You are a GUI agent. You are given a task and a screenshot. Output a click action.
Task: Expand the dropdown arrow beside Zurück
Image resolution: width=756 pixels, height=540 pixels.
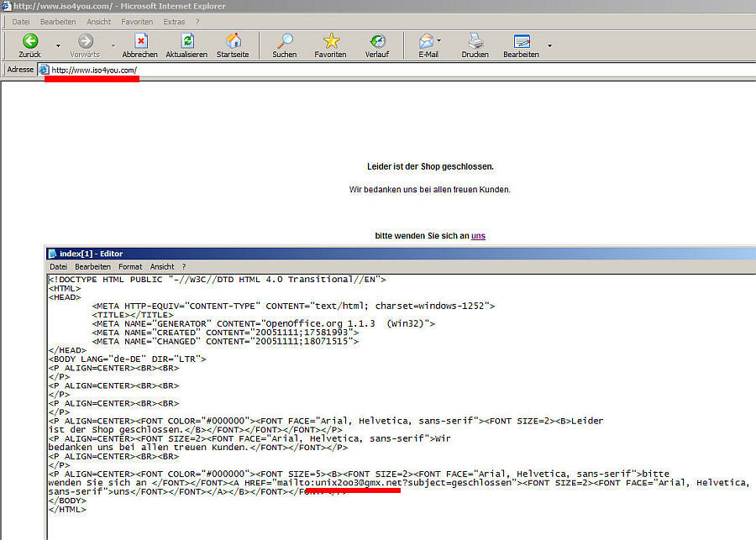(x=58, y=45)
